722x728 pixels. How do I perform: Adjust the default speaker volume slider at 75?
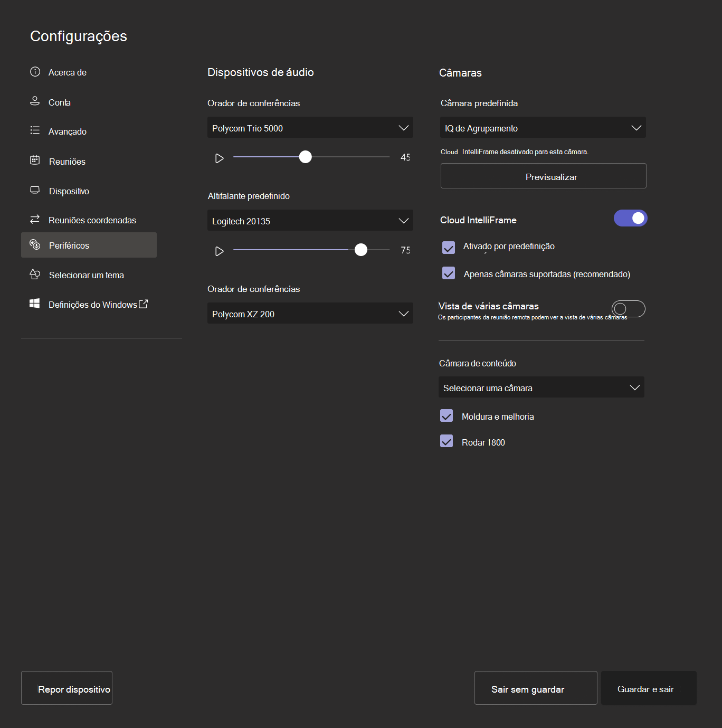click(361, 250)
